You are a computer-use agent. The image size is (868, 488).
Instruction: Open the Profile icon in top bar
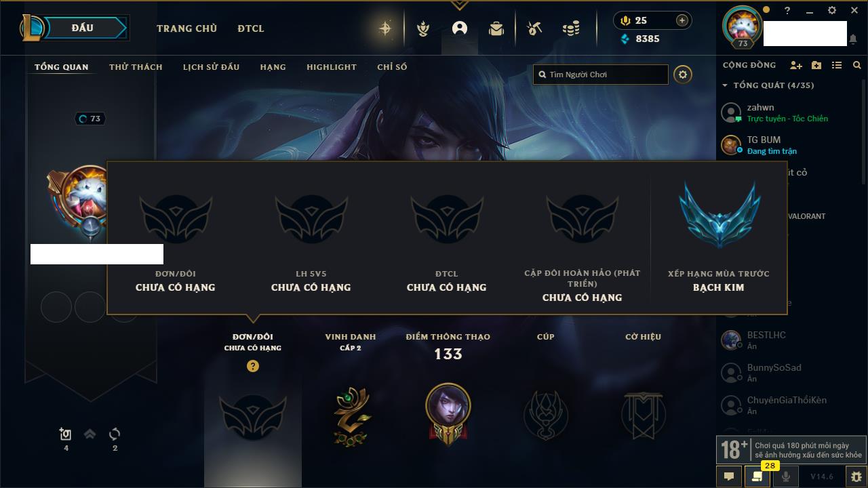460,28
